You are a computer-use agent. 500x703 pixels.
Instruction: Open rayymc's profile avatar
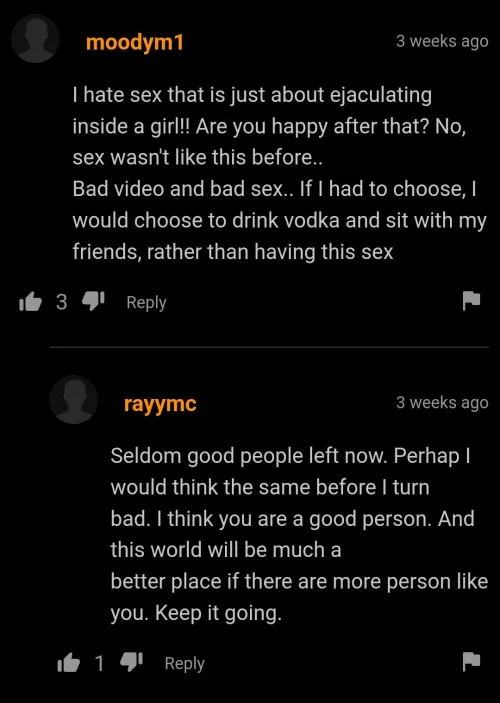click(74, 399)
